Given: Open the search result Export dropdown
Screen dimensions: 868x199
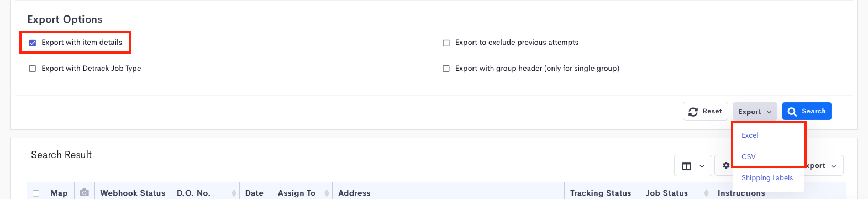Looking at the screenshot, I should point(824,166).
